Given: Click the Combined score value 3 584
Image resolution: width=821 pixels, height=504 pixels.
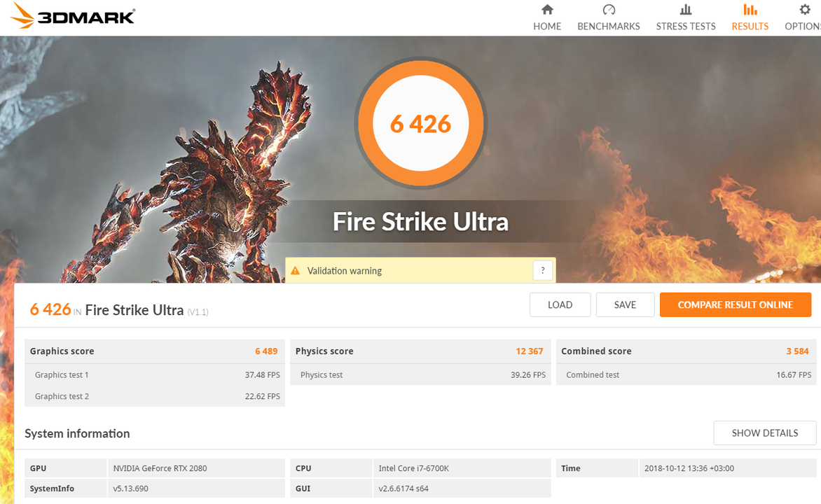Looking at the screenshot, I should click(797, 351).
